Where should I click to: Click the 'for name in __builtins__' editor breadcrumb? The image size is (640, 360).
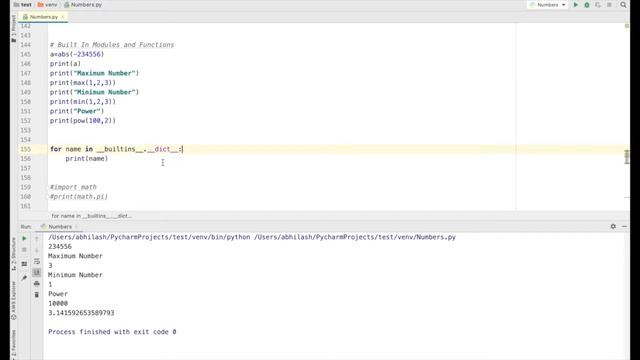coord(91,216)
